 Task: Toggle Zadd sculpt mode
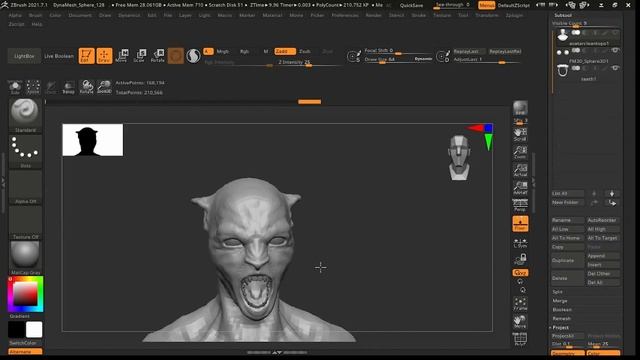[285, 51]
